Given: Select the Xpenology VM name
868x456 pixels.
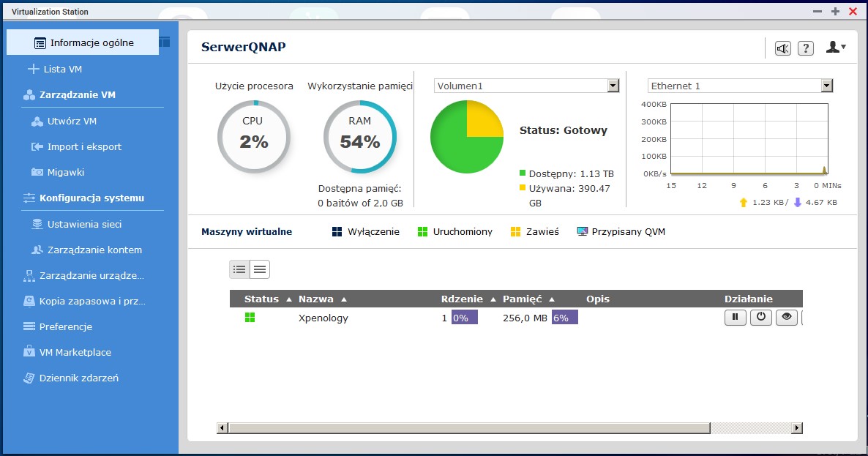Looking at the screenshot, I should click(x=323, y=318).
